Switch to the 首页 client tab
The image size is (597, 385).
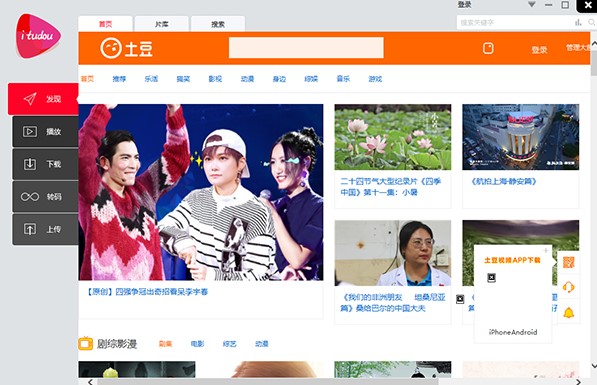pyautogui.click(x=105, y=24)
